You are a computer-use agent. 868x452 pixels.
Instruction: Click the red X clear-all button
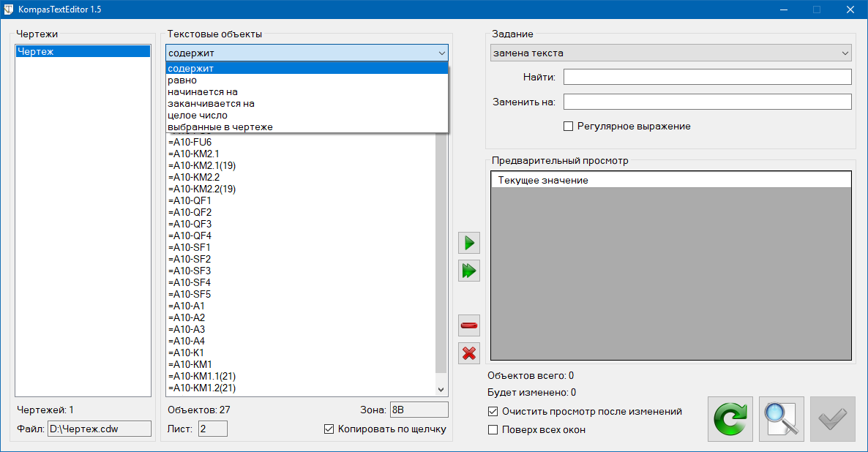468,354
